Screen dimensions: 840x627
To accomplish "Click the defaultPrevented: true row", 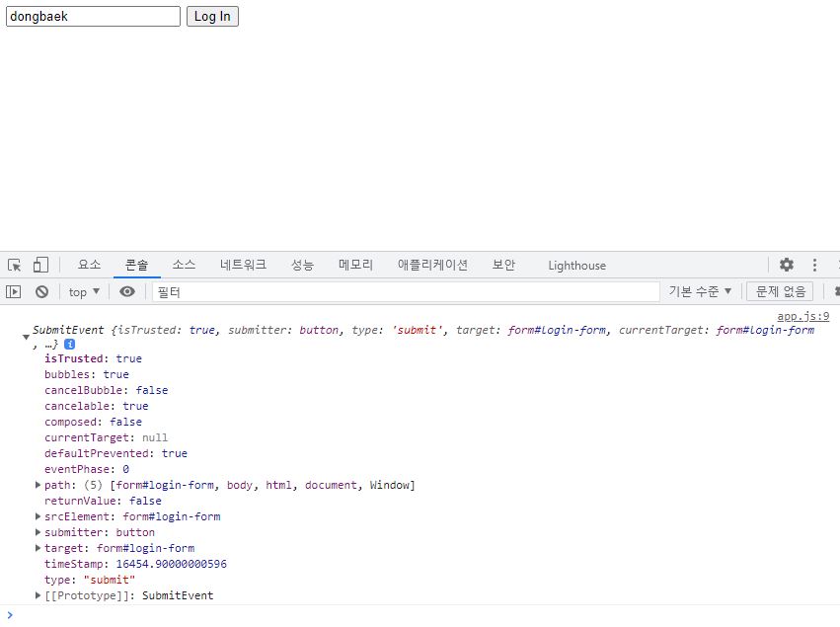I will pyautogui.click(x=115, y=453).
